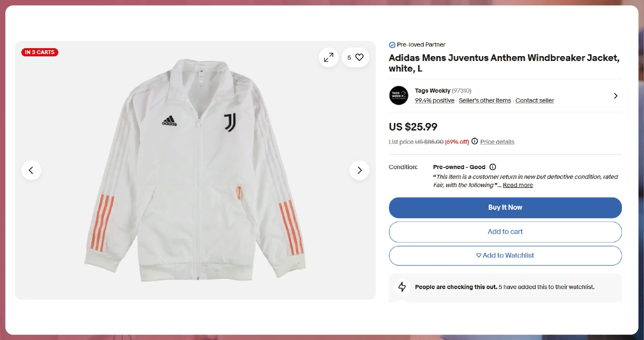
Task: Show the next product photo
Action: [359, 170]
